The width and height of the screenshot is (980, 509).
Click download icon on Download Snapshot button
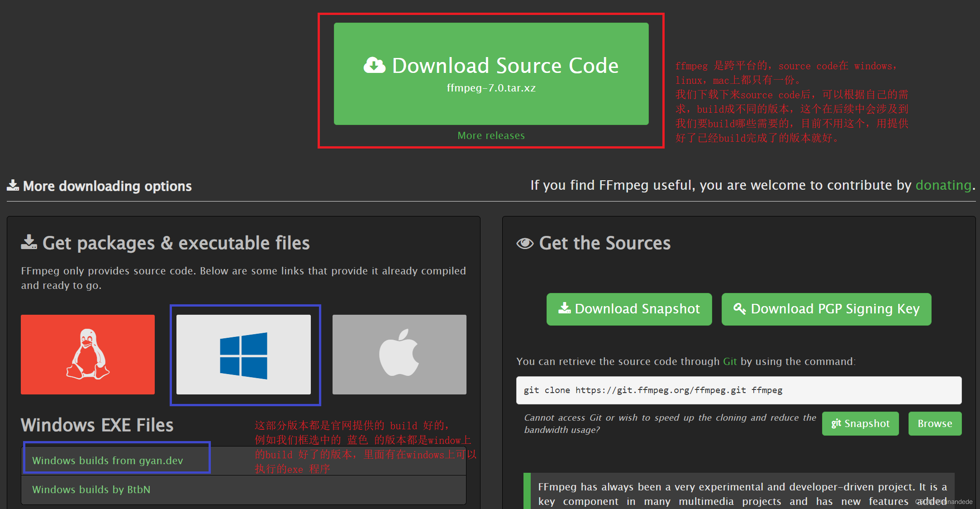[564, 309]
